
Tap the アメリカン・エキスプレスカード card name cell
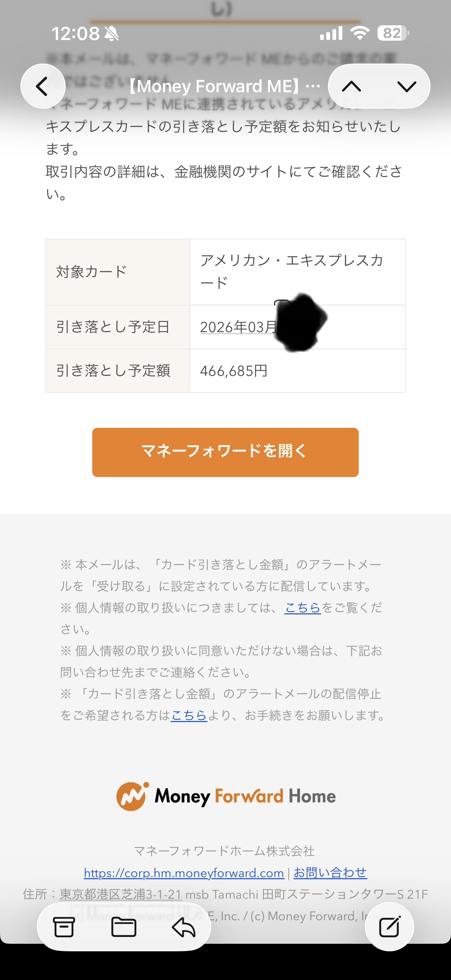(x=291, y=272)
